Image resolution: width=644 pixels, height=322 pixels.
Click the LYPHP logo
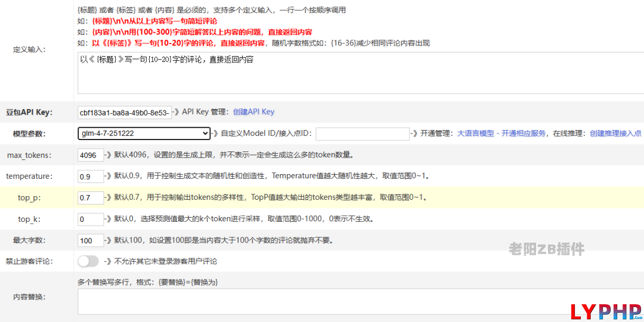[x=605, y=312]
